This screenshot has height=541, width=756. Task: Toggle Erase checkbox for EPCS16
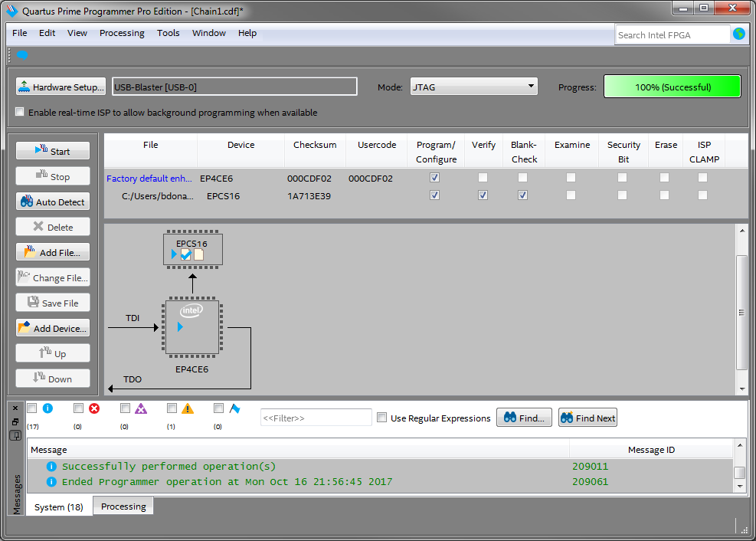tap(664, 195)
